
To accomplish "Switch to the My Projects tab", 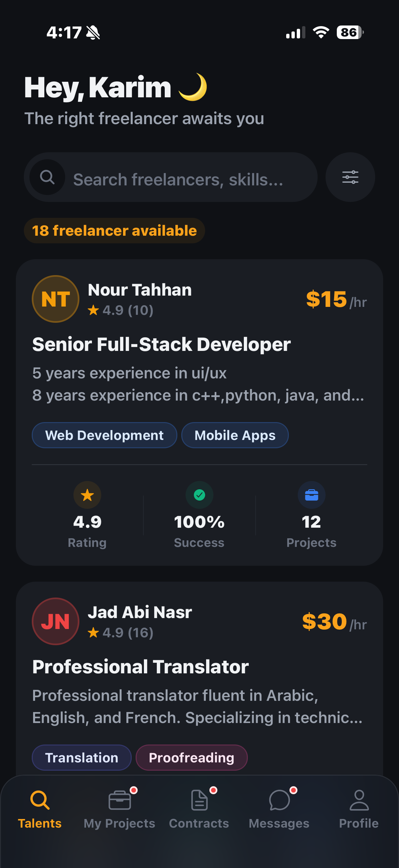I will [x=119, y=809].
